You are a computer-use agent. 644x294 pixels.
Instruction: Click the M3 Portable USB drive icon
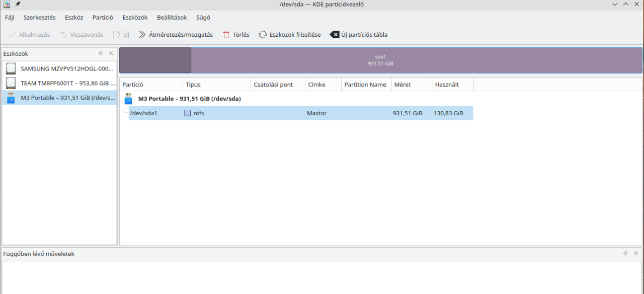click(11, 98)
